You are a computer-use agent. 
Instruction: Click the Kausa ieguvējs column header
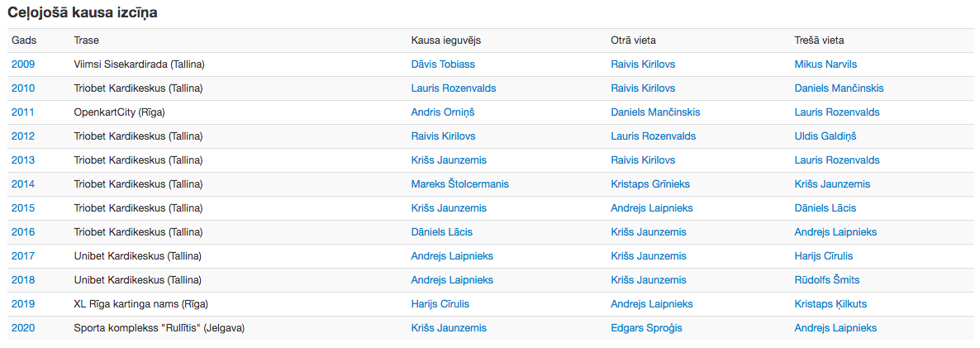coord(445,41)
